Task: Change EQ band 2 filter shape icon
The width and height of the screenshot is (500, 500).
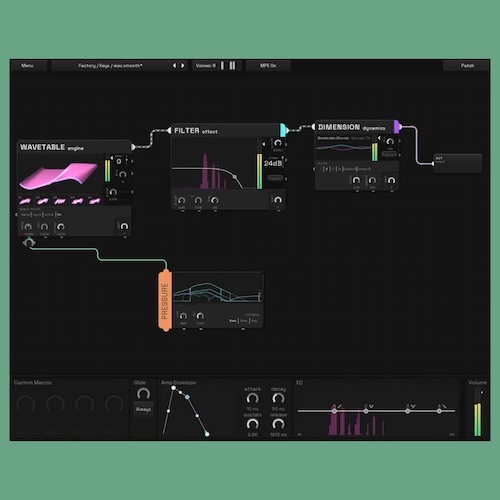Action: (x=371, y=406)
